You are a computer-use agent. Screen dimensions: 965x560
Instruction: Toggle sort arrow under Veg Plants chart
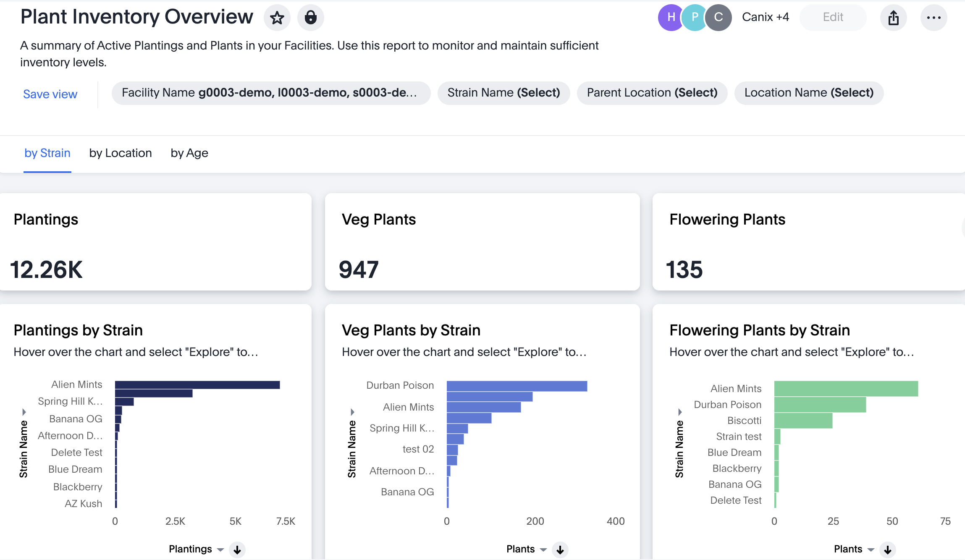tap(560, 550)
